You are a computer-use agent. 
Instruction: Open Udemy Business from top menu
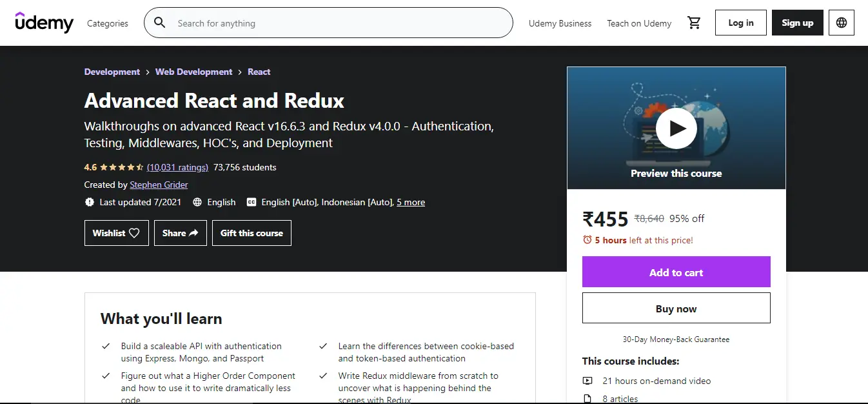tap(560, 23)
